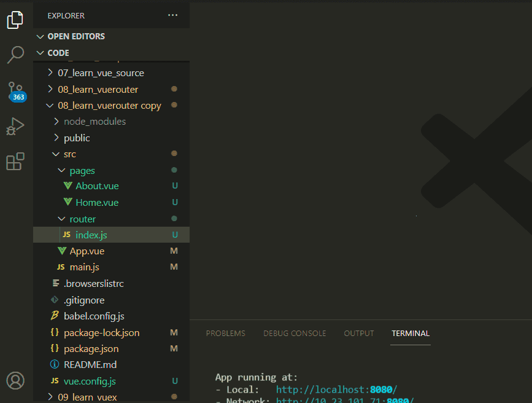The image size is (532, 403).
Task: Collapse the pages folder
Action: [x=62, y=170]
